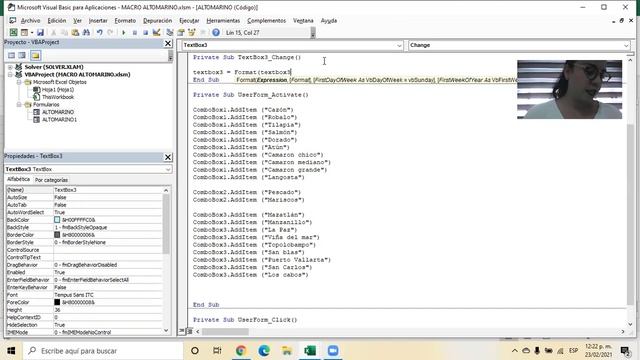The image size is (640, 360).
Task: Click the ForeColor black swatch
Action: point(57,302)
